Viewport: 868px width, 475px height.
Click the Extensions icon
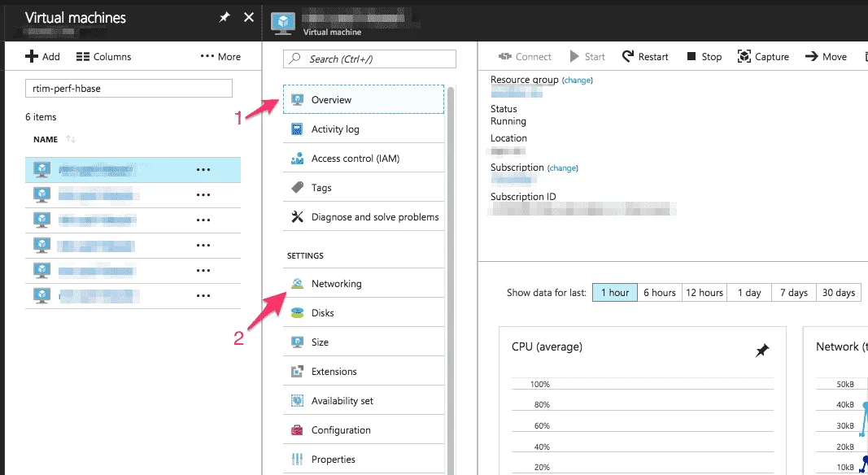pos(297,372)
